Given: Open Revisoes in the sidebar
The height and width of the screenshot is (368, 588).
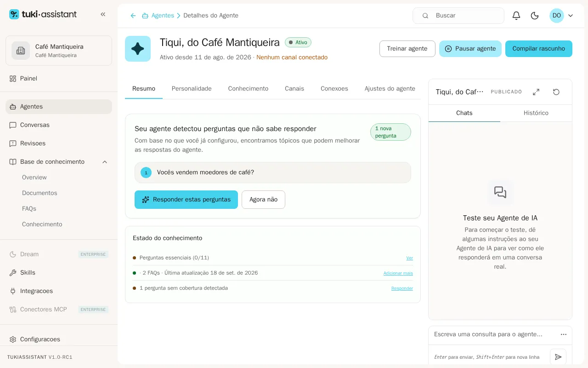Looking at the screenshot, I should tap(59, 144).
